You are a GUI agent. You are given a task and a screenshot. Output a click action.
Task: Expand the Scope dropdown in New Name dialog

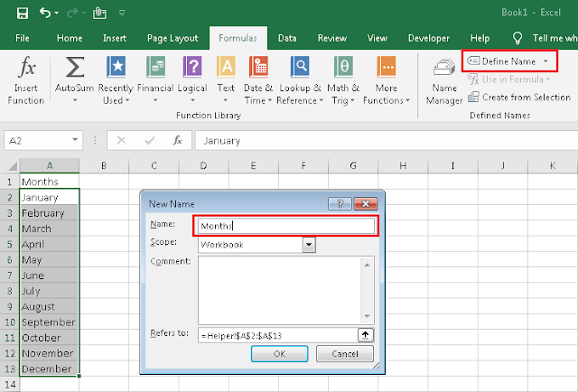click(x=309, y=245)
